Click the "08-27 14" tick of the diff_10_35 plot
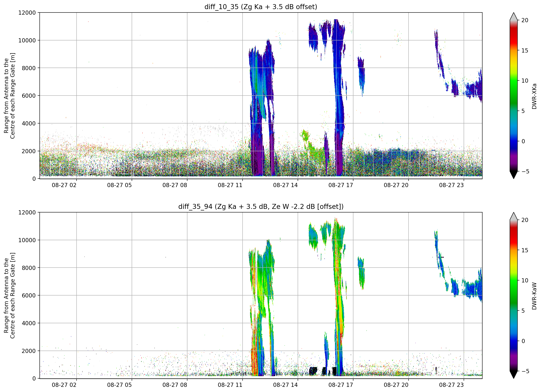The image size is (541, 392). click(286, 185)
